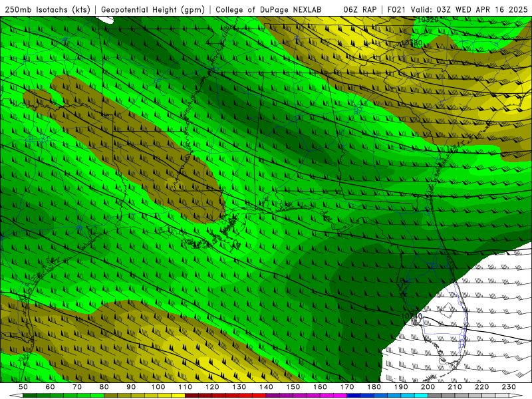Click the bright red swatch left of 140
The height and width of the screenshot is (399, 532).
tap(259, 396)
